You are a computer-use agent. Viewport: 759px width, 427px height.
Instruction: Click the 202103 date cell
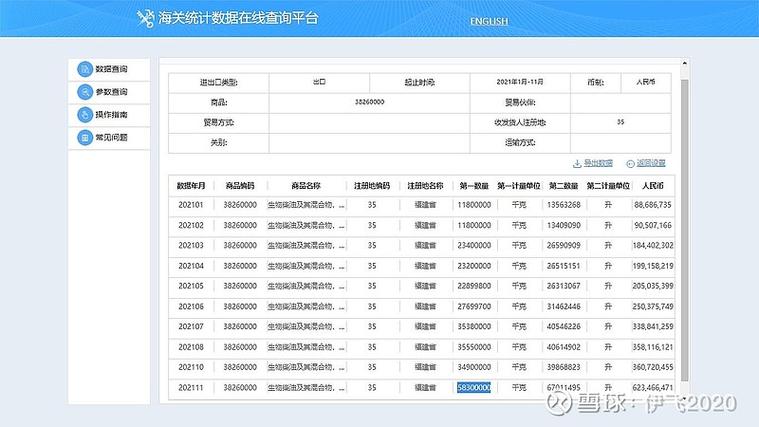[191, 245]
